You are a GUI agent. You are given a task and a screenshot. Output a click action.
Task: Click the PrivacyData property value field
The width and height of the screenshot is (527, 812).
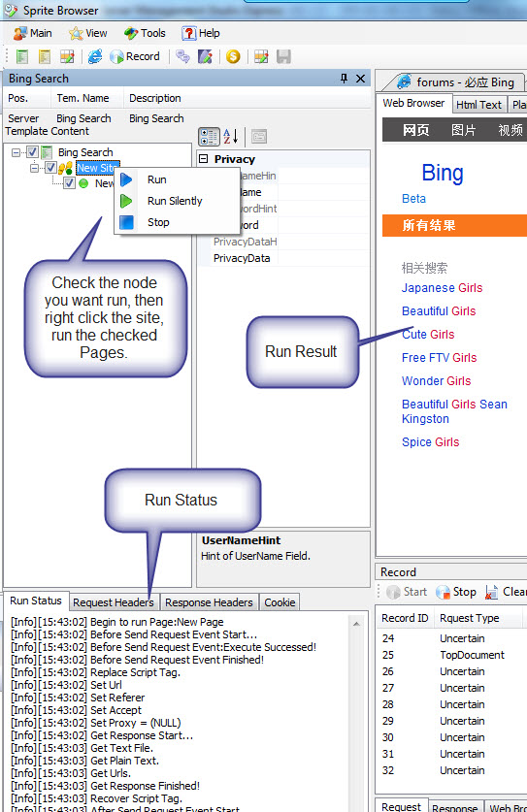click(323, 258)
